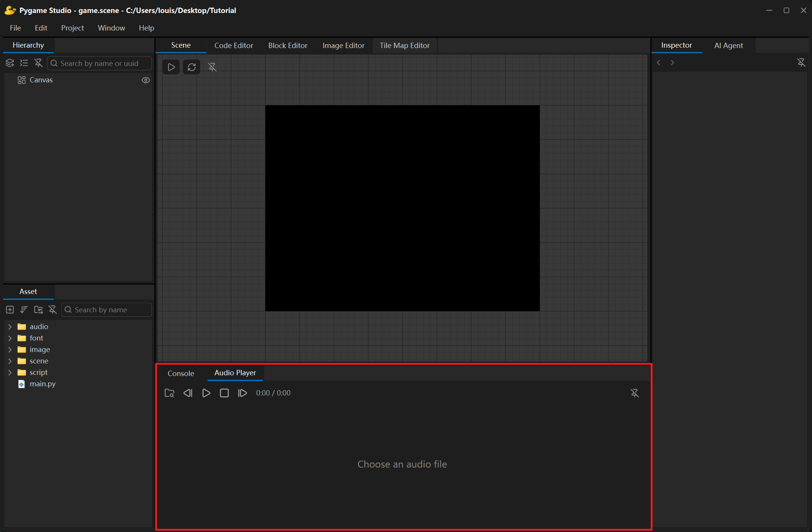Open the Help menu
812x532 pixels.
[146, 28]
